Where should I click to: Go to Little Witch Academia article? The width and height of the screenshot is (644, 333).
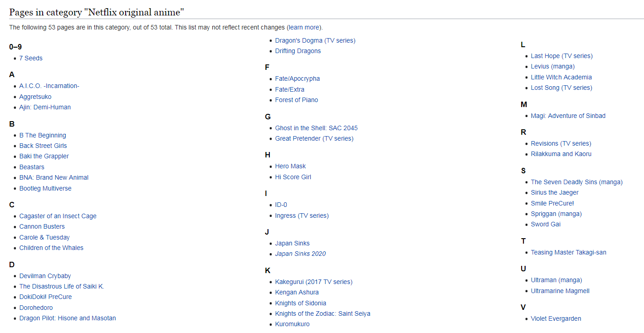561,77
